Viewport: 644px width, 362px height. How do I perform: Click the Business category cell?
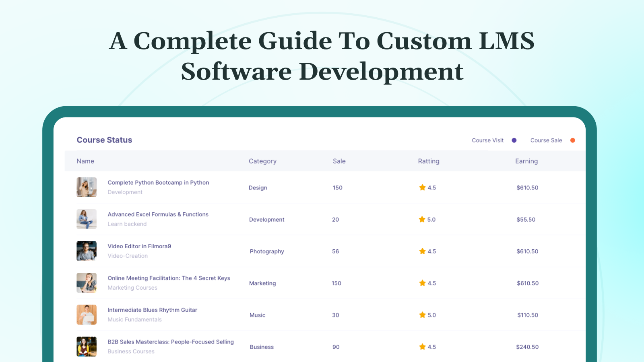(262, 347)
